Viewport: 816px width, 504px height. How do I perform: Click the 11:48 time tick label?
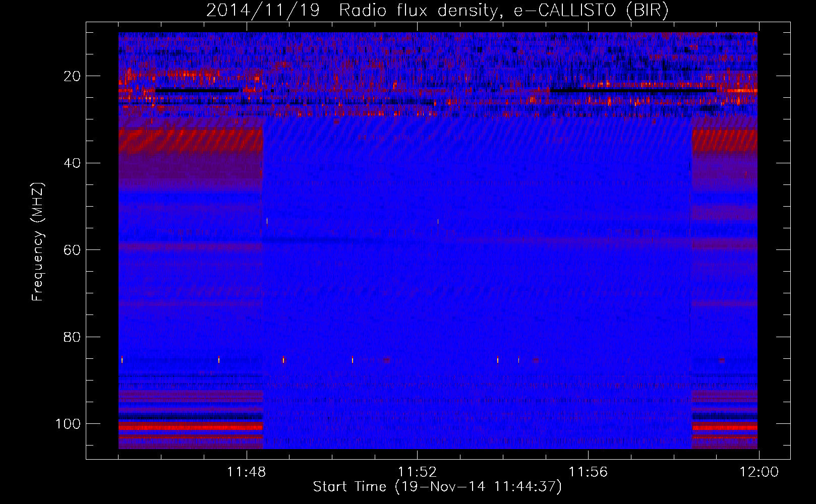coord(246,472)
